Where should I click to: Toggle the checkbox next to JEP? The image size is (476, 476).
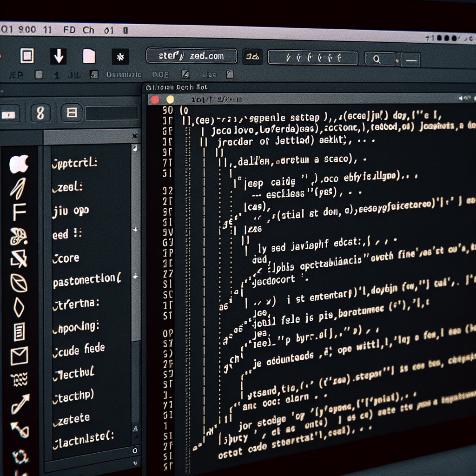39,74
